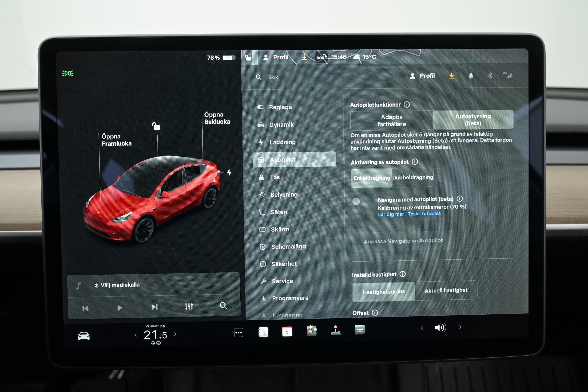Select Aktuell hastighet set speed option
Screen dimensions: 588x392
tap(446, 290)
